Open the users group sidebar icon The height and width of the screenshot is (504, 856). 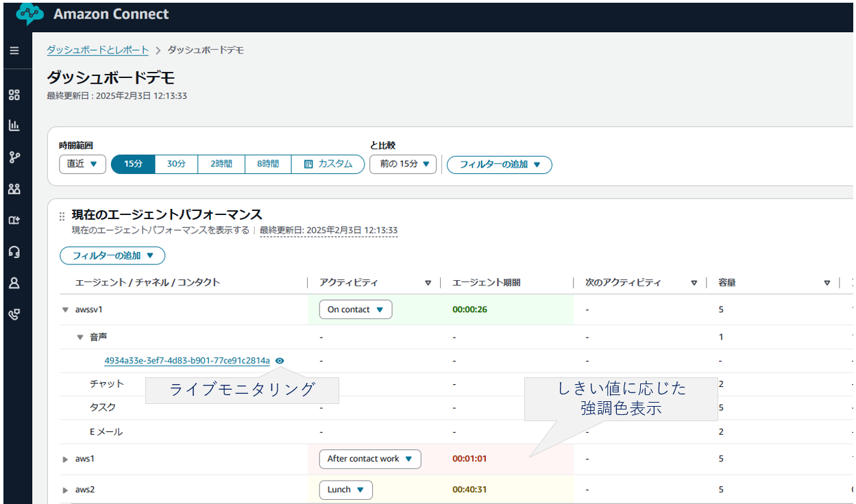[x=14, y=188]
